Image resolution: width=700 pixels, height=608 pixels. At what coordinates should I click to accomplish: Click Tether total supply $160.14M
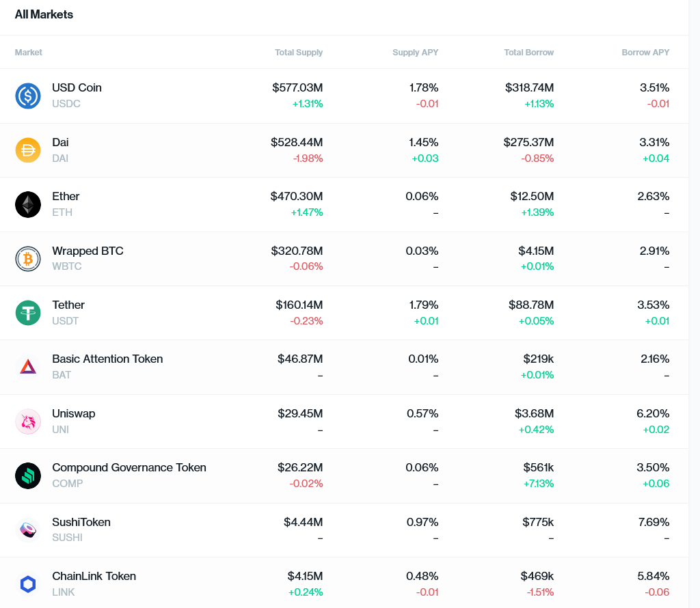[299, 305]
